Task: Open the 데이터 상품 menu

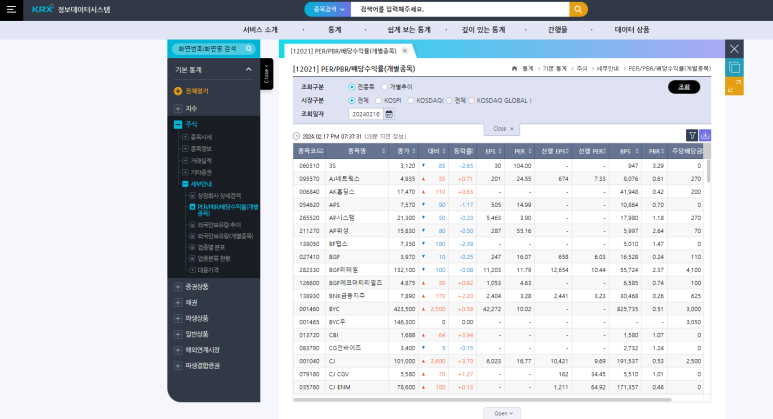Action: 632,30
